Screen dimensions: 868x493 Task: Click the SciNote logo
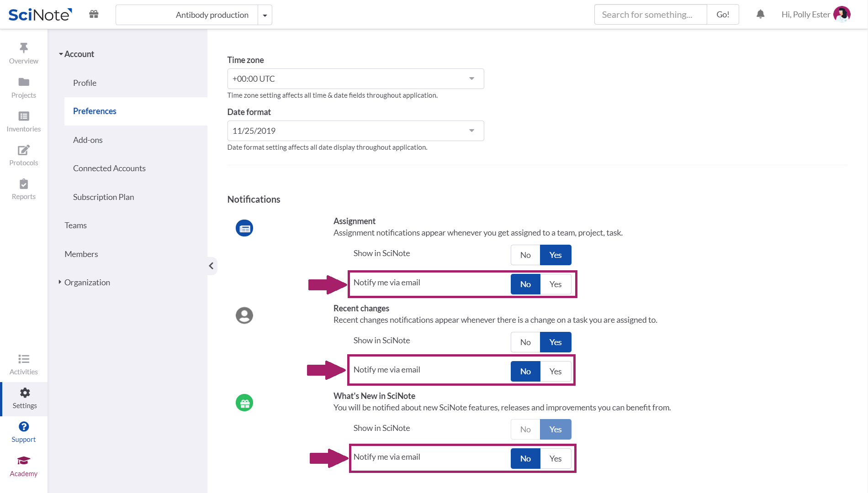click(x=40, y=15)
